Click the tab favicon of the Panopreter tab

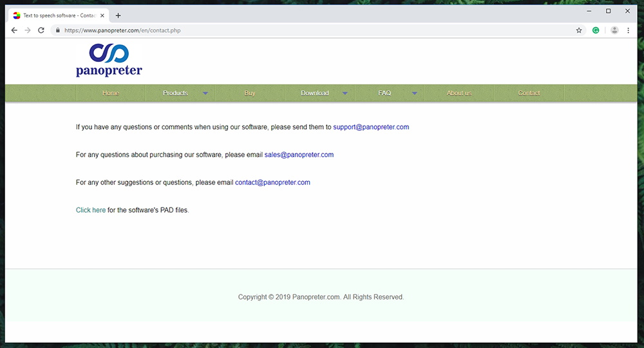(17, 15)
